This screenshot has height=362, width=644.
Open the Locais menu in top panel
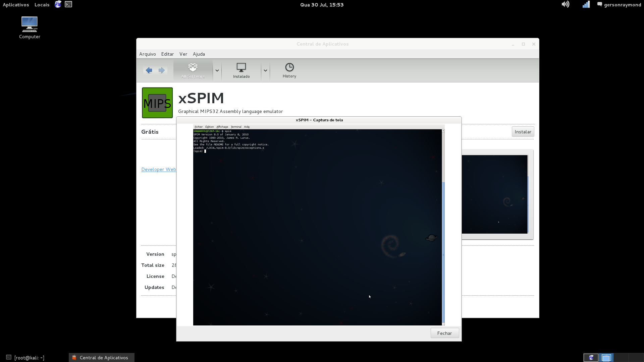[x=42, y=5]
